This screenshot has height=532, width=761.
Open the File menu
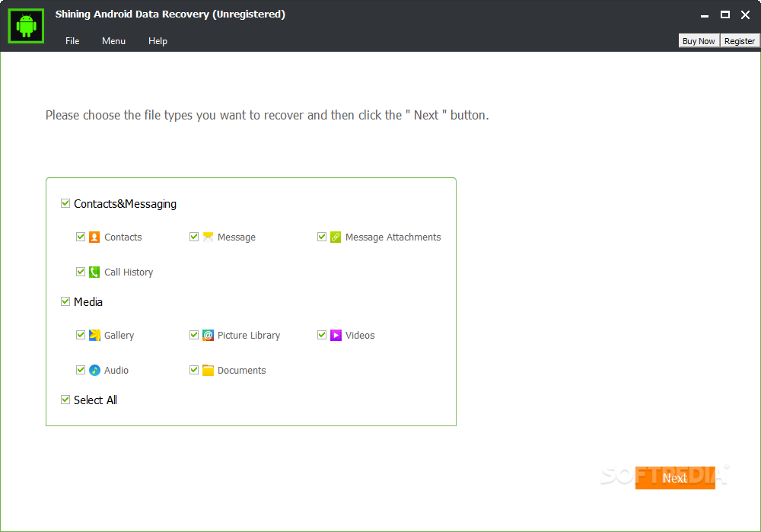click(72, 41)
